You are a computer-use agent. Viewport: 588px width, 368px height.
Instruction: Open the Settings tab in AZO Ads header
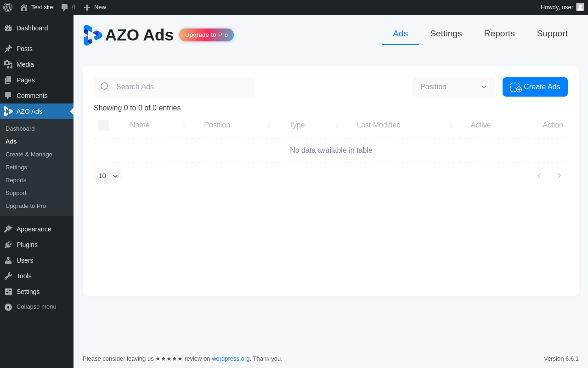[446, 34]
